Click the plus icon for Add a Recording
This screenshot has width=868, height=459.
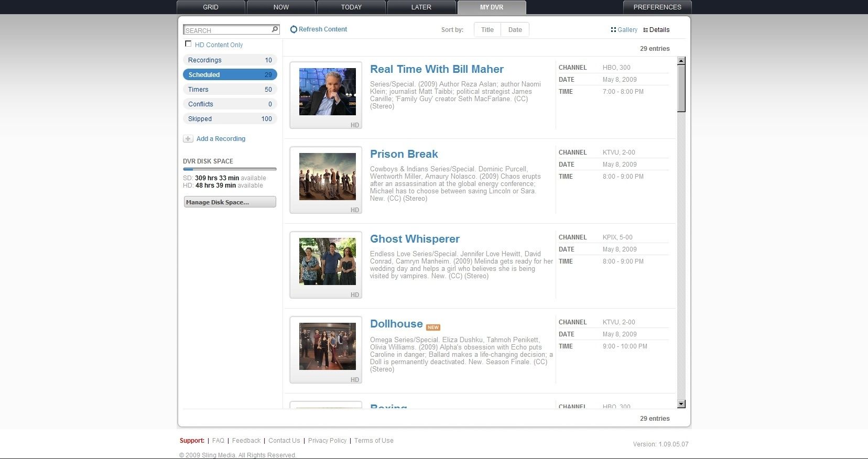pyautogui.click(x=188, y=139)
